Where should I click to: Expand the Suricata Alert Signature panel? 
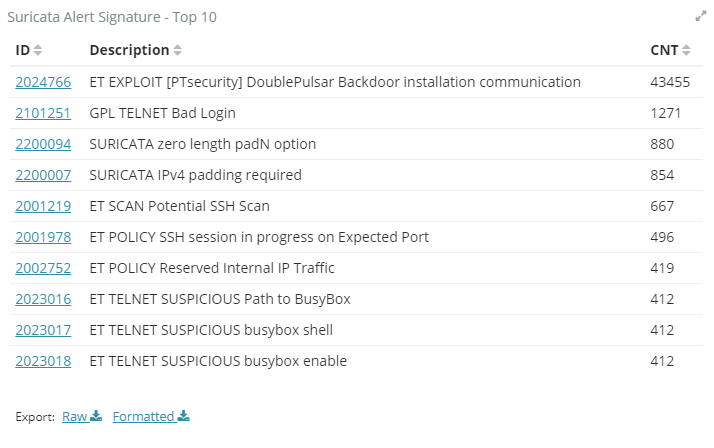700,16
